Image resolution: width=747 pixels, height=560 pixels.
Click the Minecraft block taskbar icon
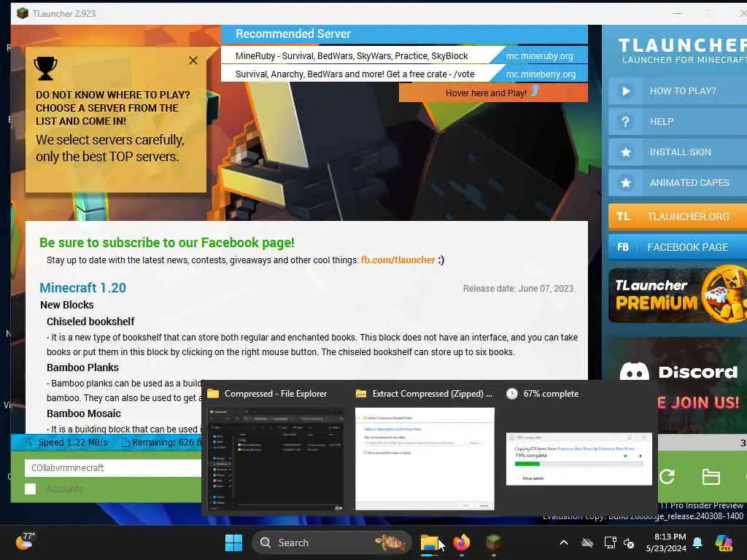pyautogui.click(x=494, y=542)
